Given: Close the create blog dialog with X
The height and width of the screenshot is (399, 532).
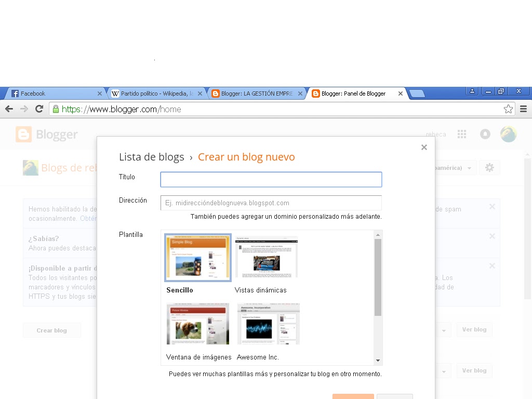Looking at the screenshot, I should point(424,147).
